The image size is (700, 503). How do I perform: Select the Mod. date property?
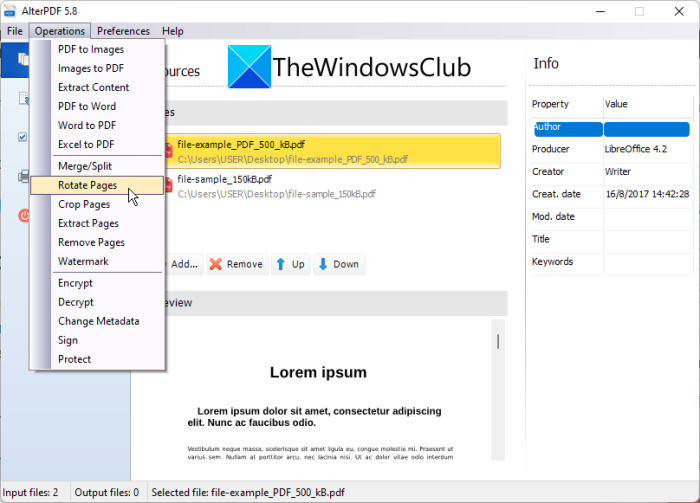click(553, 216)
